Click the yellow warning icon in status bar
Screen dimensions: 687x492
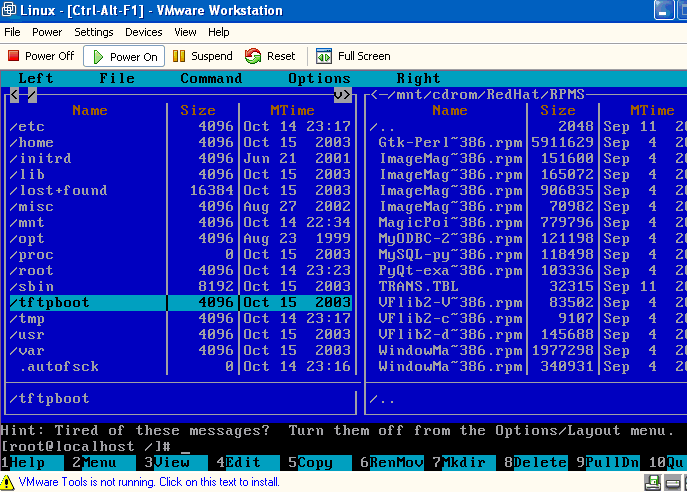8,482
